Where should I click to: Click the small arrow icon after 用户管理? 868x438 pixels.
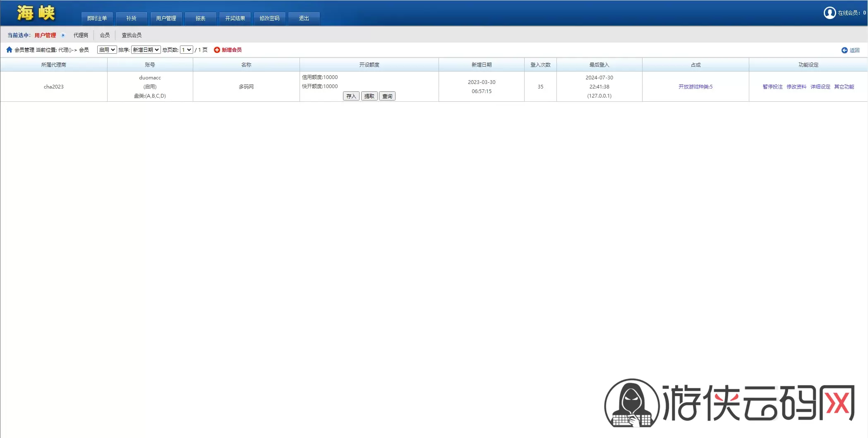pyautogui.click(x=63, y=35)
